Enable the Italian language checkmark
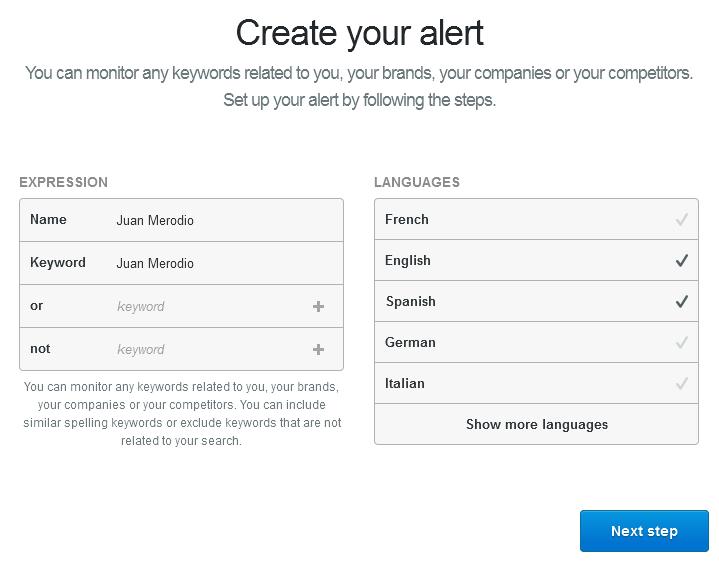 (681, 383)
